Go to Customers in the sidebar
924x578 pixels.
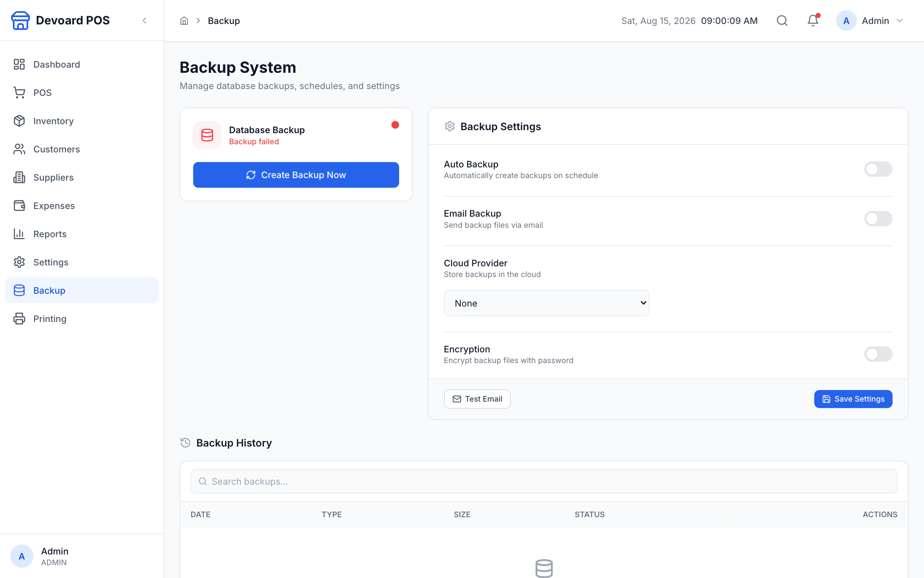(82, 149)
